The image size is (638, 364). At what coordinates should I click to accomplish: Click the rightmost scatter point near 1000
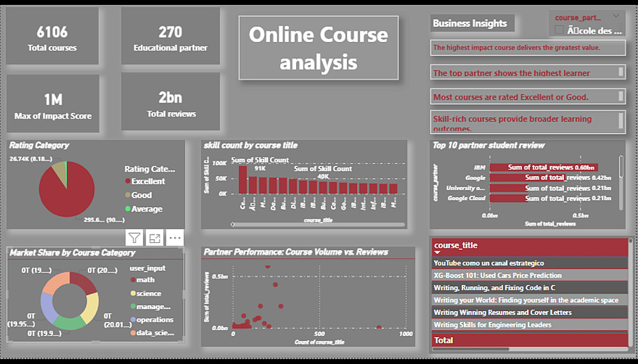[x=379, y=327]
